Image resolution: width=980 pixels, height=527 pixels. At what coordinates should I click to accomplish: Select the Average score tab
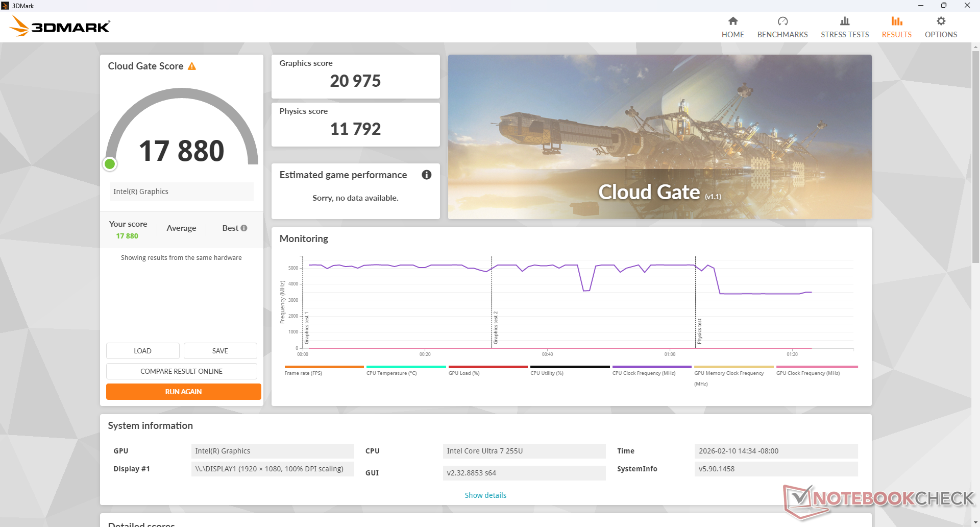pos(181,228)
